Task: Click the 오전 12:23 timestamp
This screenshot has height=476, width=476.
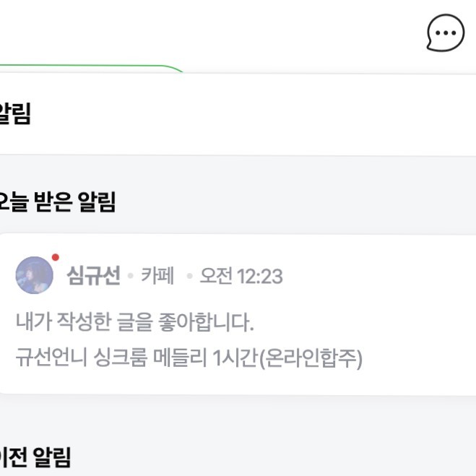Action: (x=241, y=276)
